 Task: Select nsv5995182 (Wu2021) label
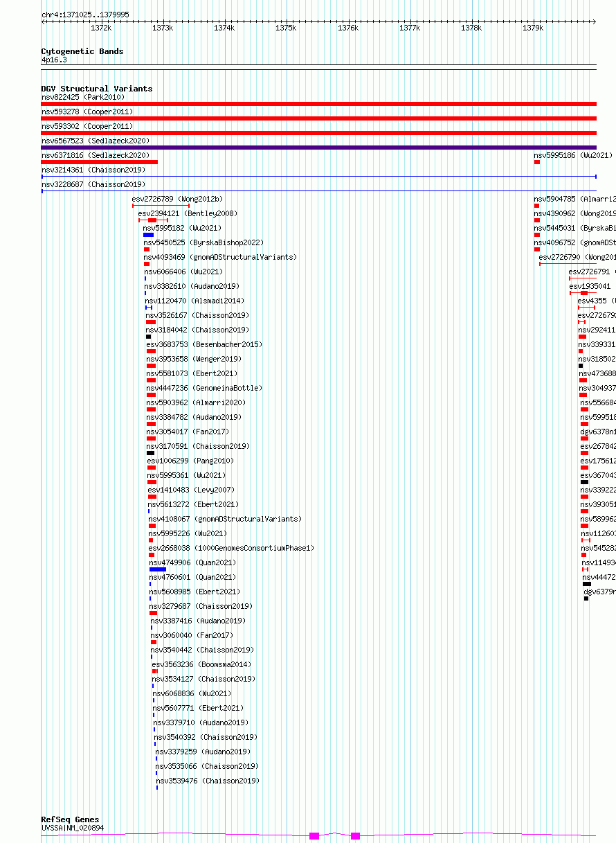[183, 228]
